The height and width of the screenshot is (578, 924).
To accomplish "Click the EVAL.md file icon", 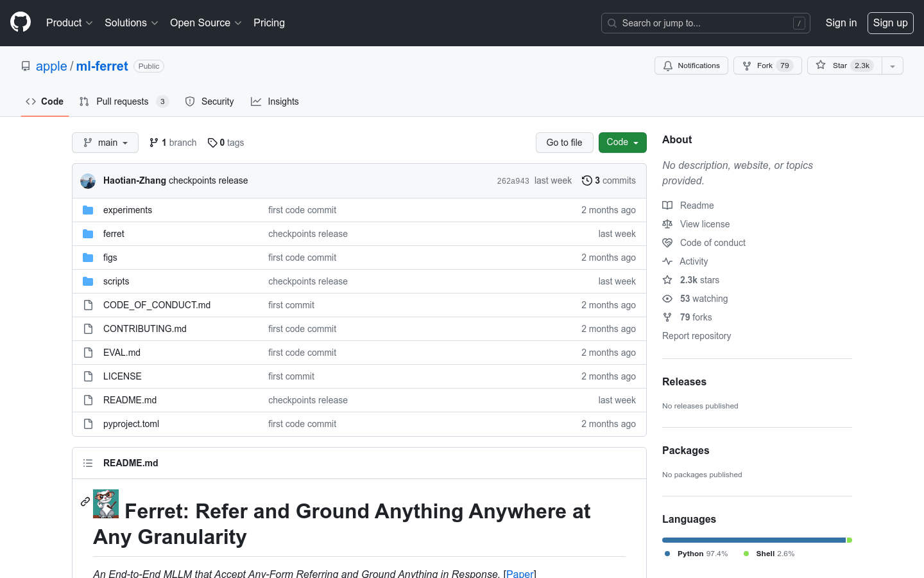I will (88, 353).
